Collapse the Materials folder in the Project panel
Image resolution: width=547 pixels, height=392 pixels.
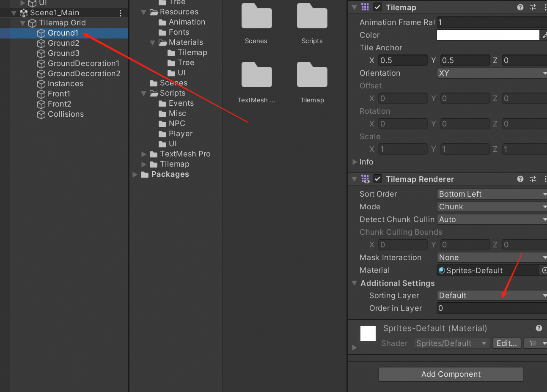pos(152,42)
